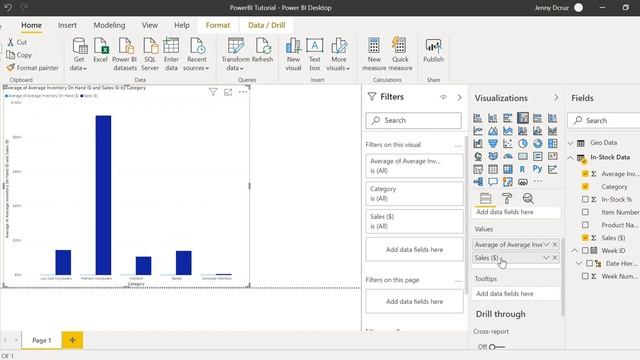This screenshot has height=360, width=640.
Task: Toggle the Cross-report Off switch
Action: 496,347
